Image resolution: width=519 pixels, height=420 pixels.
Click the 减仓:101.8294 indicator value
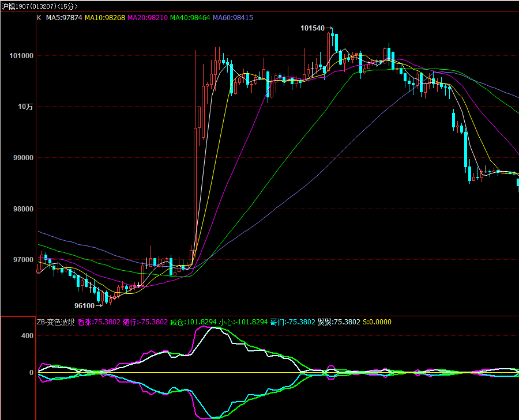(x=193, y=322)
